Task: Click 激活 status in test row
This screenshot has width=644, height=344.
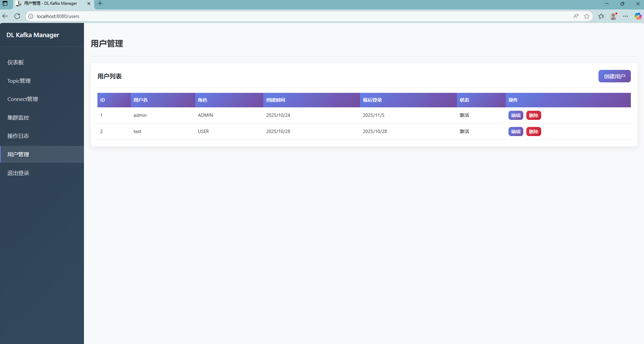Action: (464, 132)
